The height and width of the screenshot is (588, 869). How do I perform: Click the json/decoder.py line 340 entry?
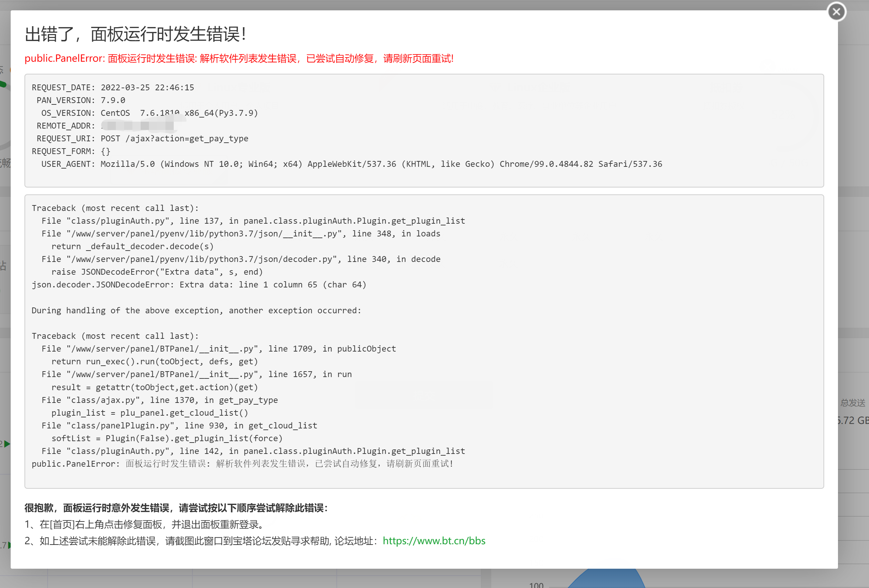point(241,259)
